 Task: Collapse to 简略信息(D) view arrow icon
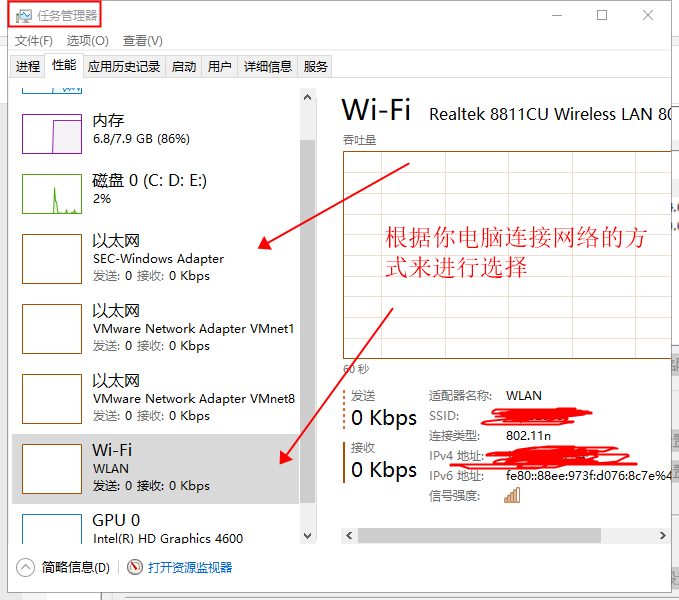tap(25, 568)
